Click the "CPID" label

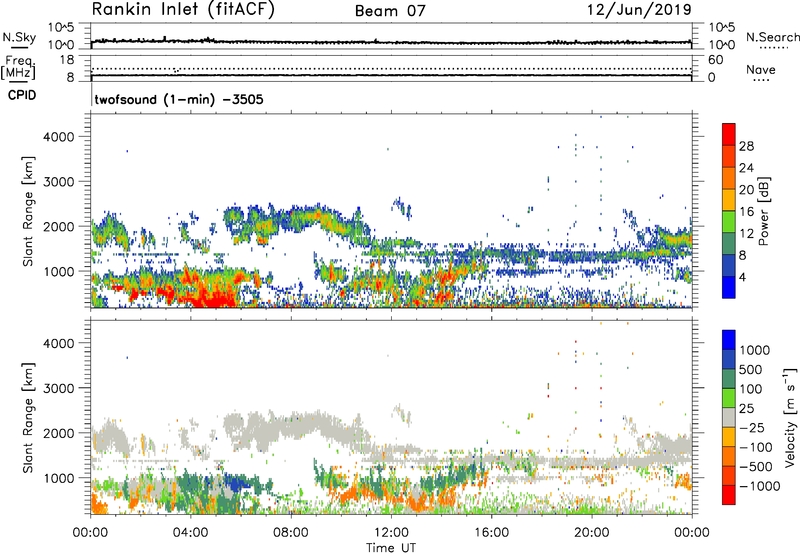(22, 95)
